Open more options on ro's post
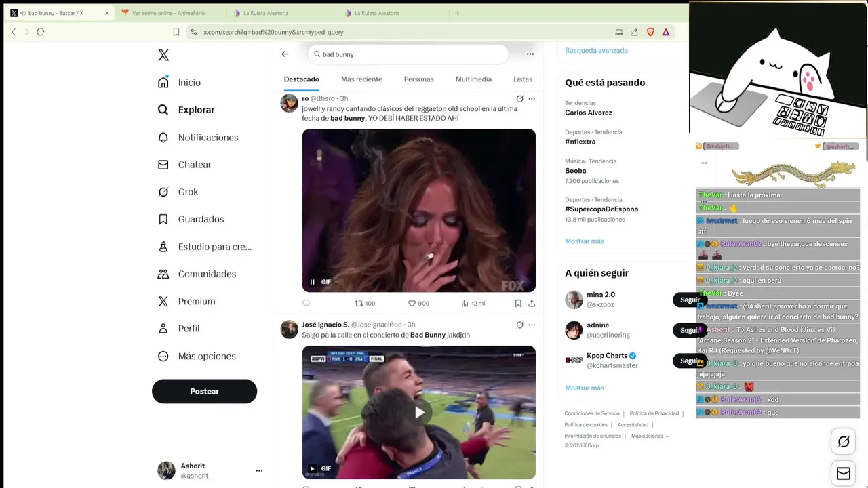Viewport: 868px width, 488px height. [532, 98]
